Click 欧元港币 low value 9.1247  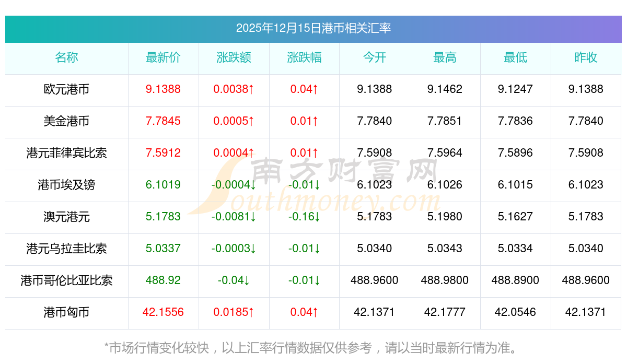[x=515, y=89]
